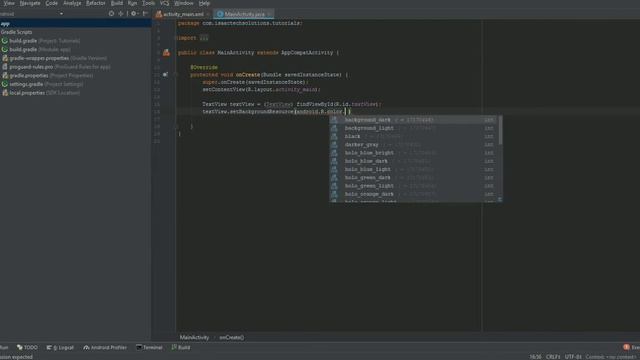The width and height of the screenshot is (640, 360).
Task: Select holo_green_light from the completion list
Action: click(413, 186)
